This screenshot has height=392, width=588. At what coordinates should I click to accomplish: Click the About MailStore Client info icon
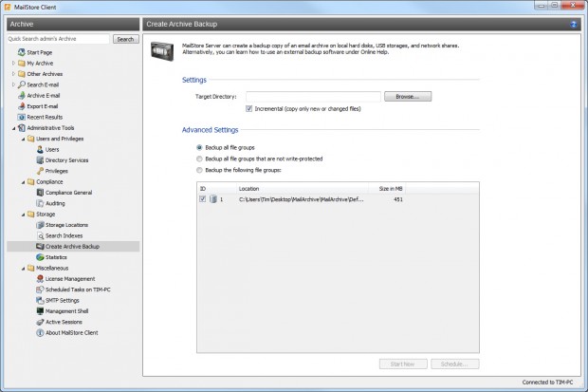point(40,332)
